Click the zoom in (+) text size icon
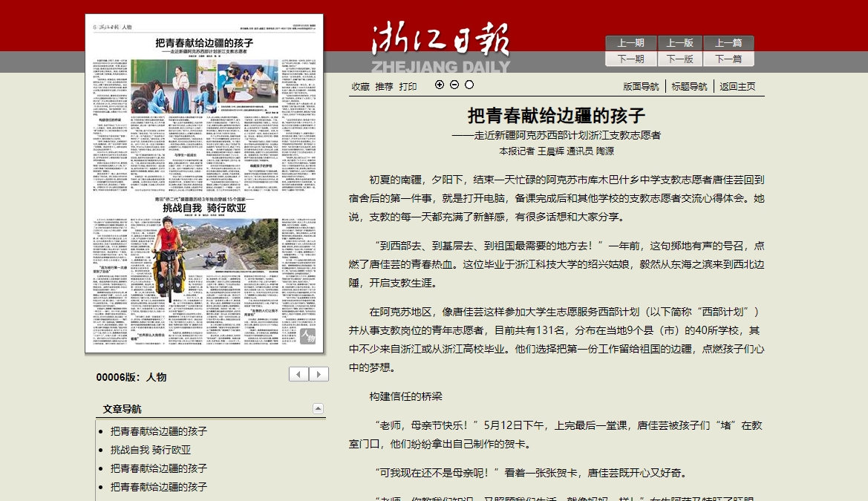This screenshot has height=501, width=868. click(x=440, y=85)
